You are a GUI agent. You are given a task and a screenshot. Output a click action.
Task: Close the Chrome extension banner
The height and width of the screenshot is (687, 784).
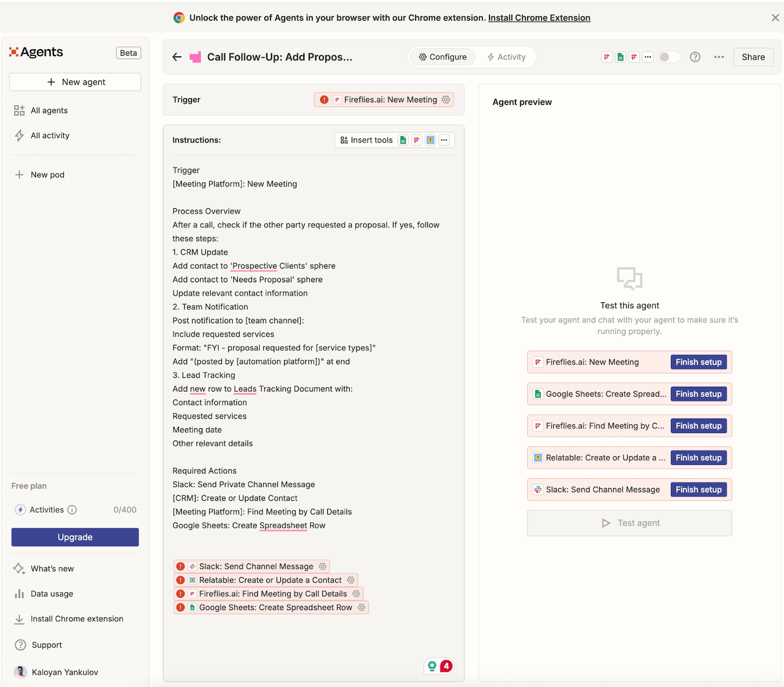tap(775, 18)
